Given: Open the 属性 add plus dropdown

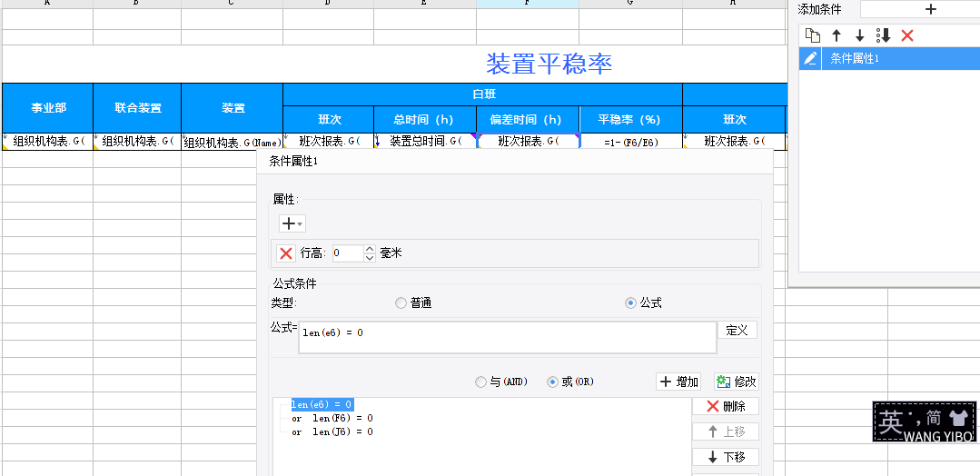Looking at the screenshot, I should tap(292, 223).
